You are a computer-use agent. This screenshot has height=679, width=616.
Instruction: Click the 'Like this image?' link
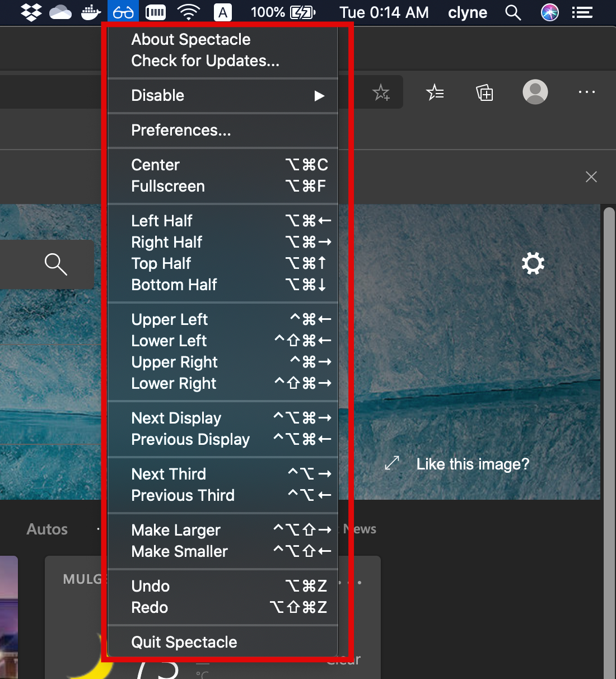473,464
